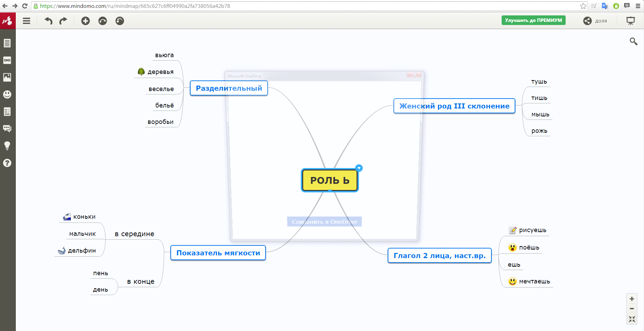
Task: Redo the last map action
Action: (x=63, y=21)
